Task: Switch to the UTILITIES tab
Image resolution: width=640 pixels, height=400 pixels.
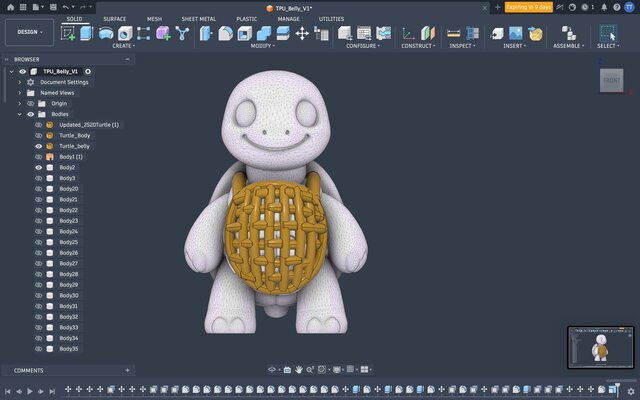Action: click(331, 19)
